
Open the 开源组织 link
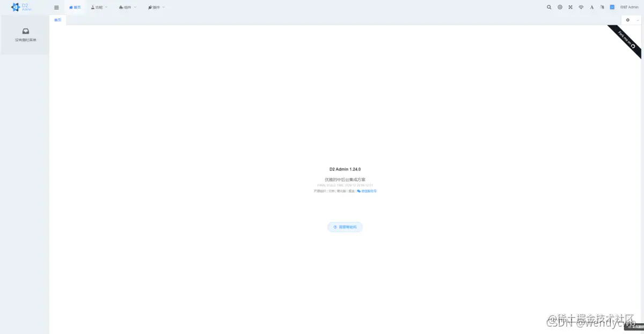320,191
